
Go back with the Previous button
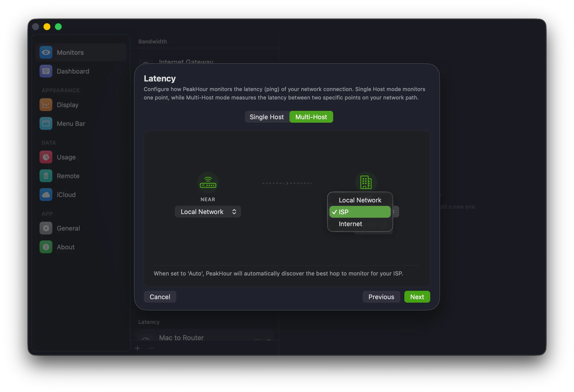381,297
